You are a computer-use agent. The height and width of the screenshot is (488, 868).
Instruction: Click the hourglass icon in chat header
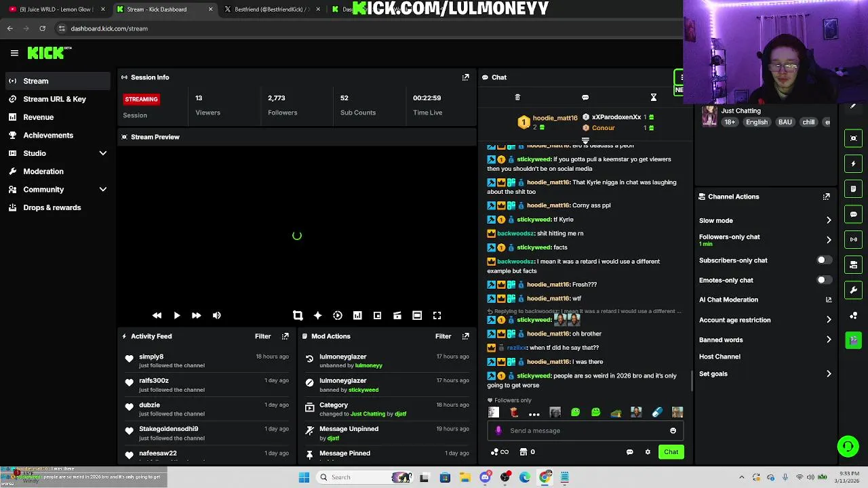click(x=654, y=98)
